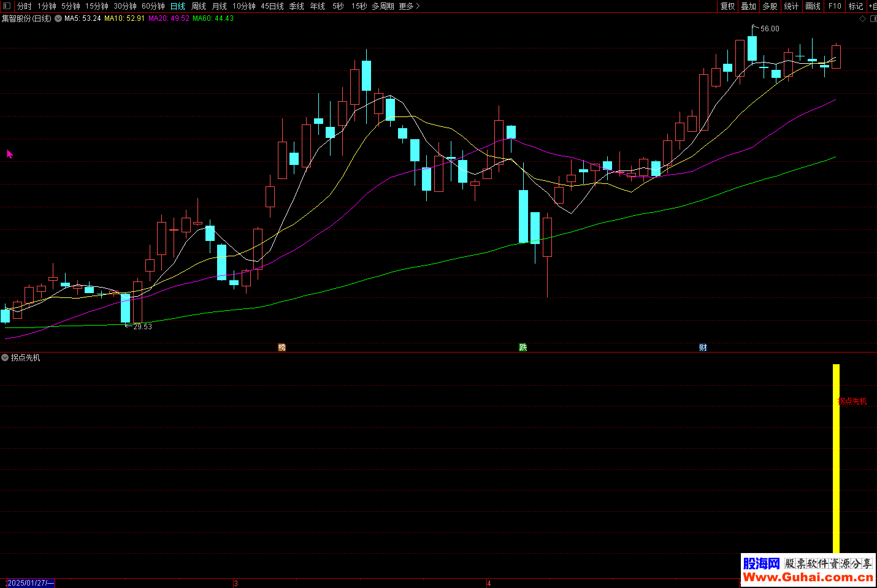The width and height of the screenshot is (877, 588).
Task: Click the MA5: 53.24 label
Action: point(83,18)
